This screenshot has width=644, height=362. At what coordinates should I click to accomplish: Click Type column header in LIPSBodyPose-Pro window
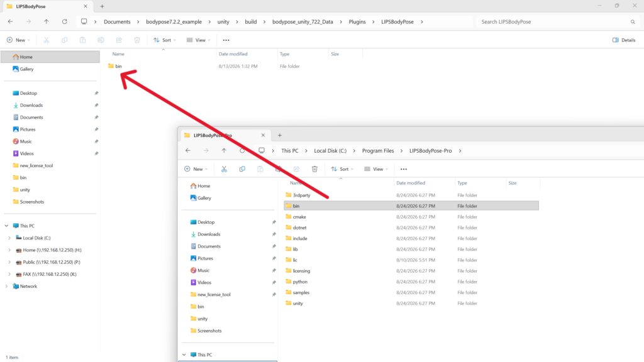pos(462,183)
